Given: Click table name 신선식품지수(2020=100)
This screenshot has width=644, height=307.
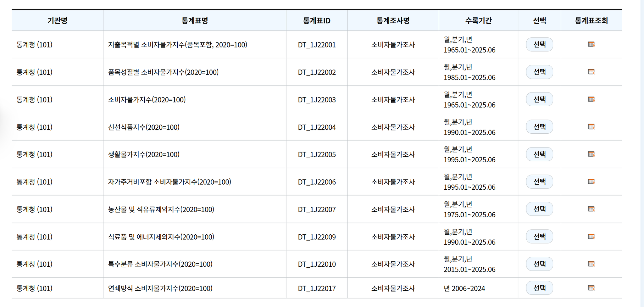Looking at the screenshot, I should pos(144,127).
